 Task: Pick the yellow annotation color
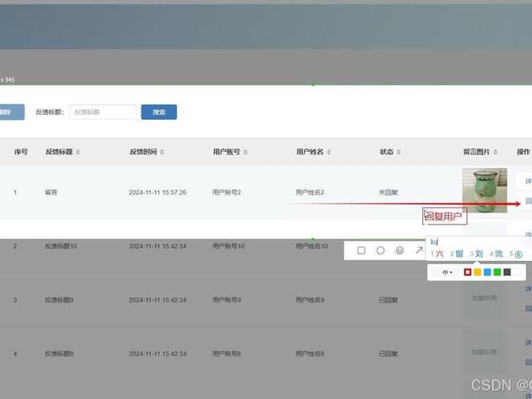477,272
